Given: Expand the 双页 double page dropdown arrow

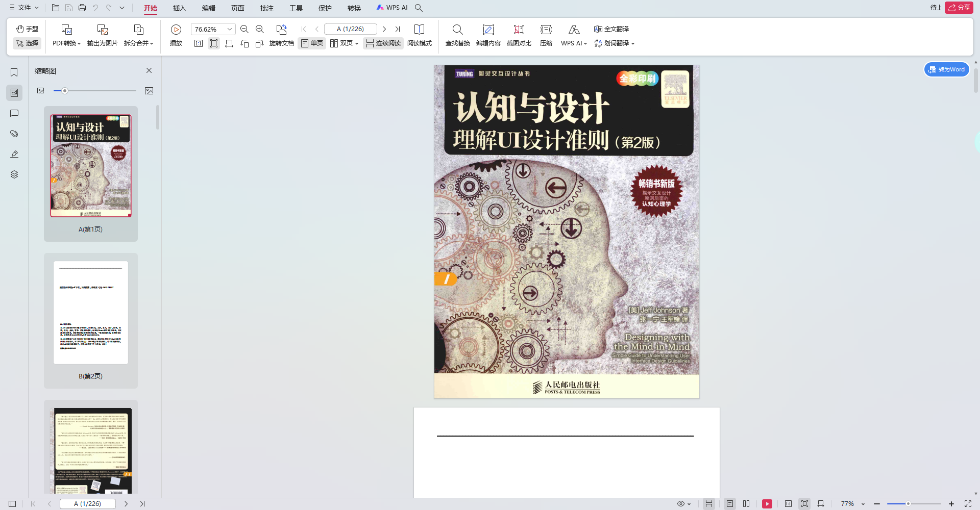Looking at the screenshot, I should tap(357, 43).
